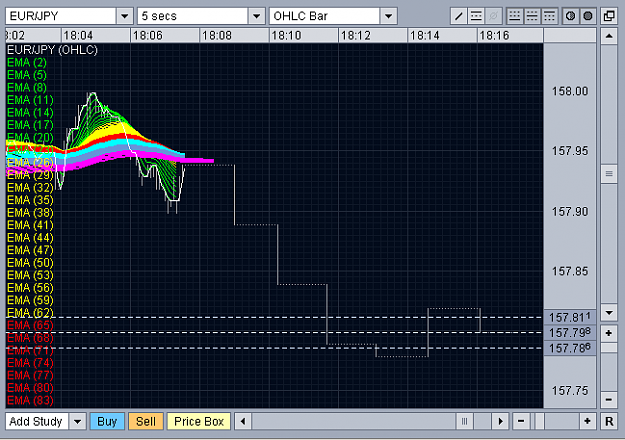The image size is (625, 440).
Task: Zoom out time axis with bottom minus
Action: coord(521,421)
